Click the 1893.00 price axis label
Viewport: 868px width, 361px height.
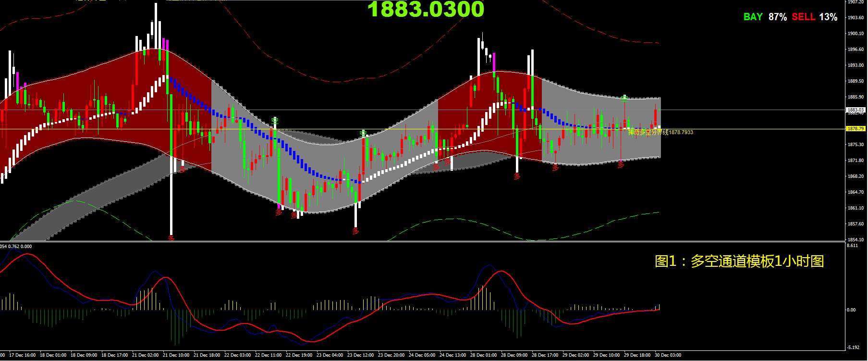coord(856,65)
